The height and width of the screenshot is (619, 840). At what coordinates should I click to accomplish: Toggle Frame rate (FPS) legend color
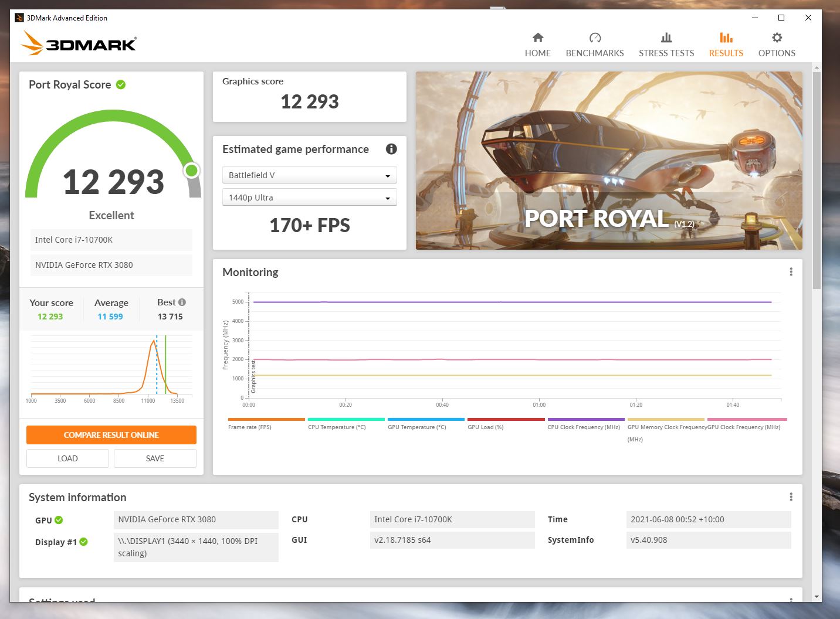[266, 419]
